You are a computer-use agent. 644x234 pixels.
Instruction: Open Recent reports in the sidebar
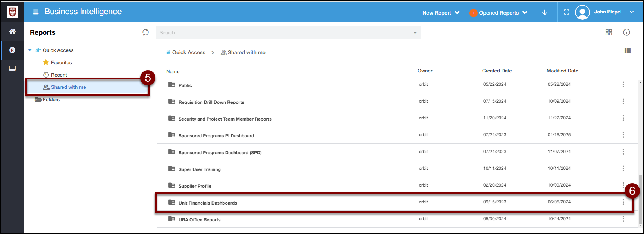[x=59, y=75]
